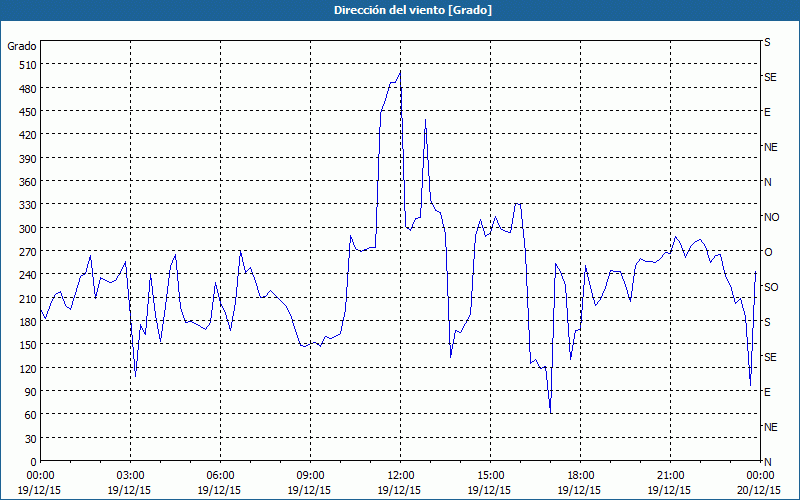
Task: Select compass label 'S' aligned with 180 gridline
Action: coord(767,322)
